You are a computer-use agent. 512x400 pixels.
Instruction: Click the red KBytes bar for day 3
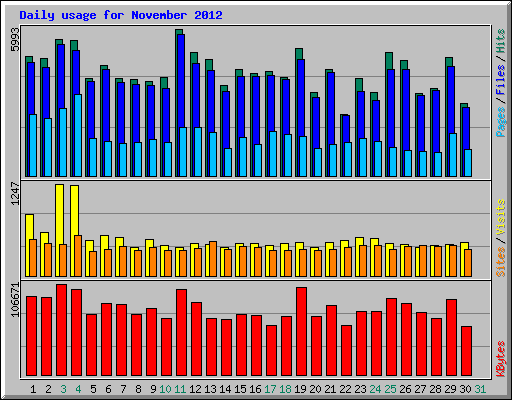(x=61, y=330)
